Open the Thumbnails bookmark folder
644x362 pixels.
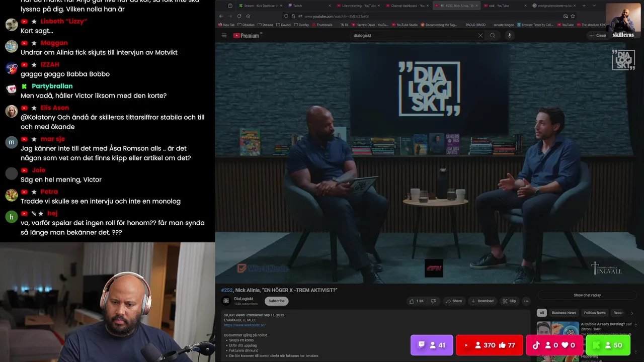tap(322, 25)
